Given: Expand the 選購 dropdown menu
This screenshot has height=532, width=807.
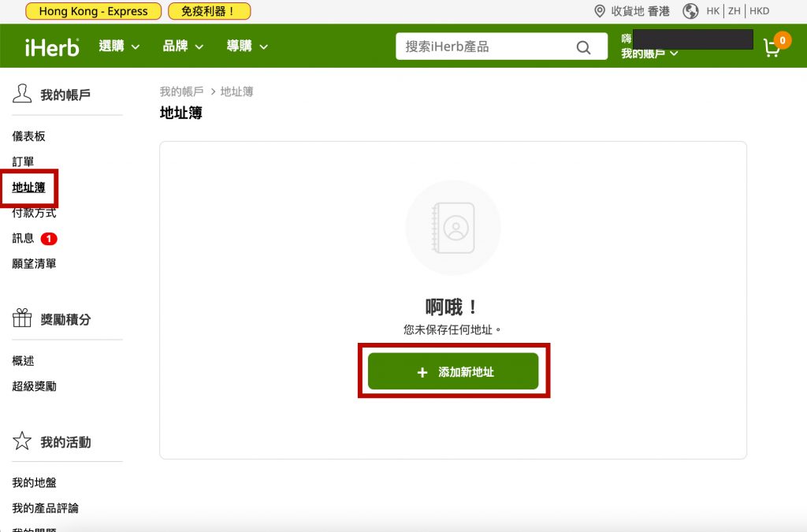Looking at the screenshot, I should tap(119, 47).
